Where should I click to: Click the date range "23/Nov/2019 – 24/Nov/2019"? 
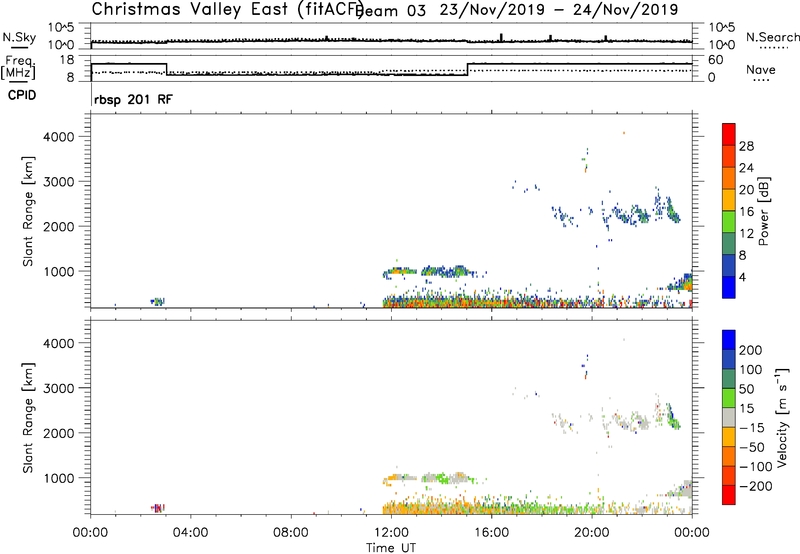click(559, 10)
